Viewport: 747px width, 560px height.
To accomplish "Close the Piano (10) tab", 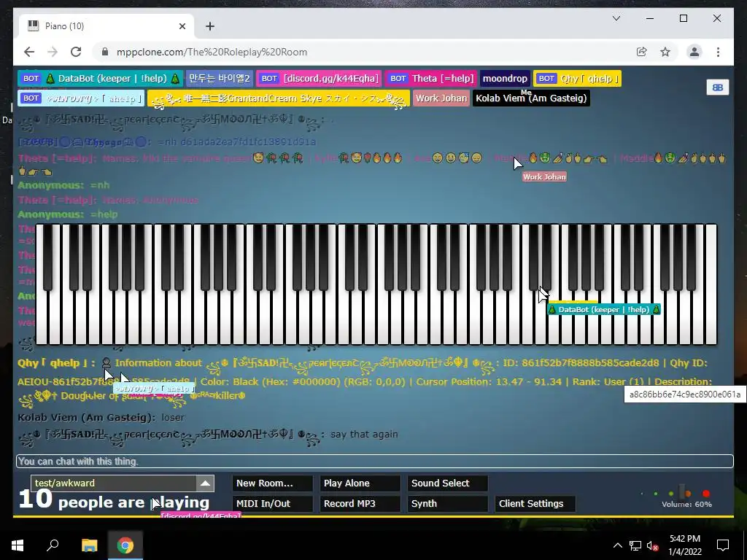I will pyautogui.click(x=182, y=26).
